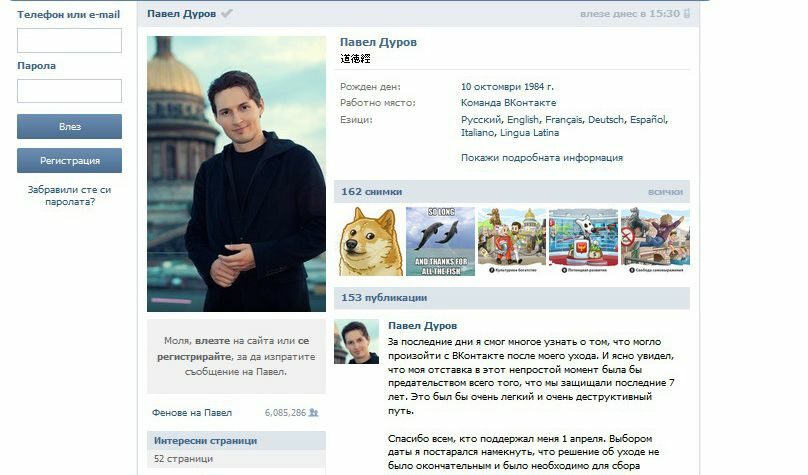The width and height of the screenshot is (808, 475).
Task: Click the 6,085,286 followers count
Action: [285, 413]
